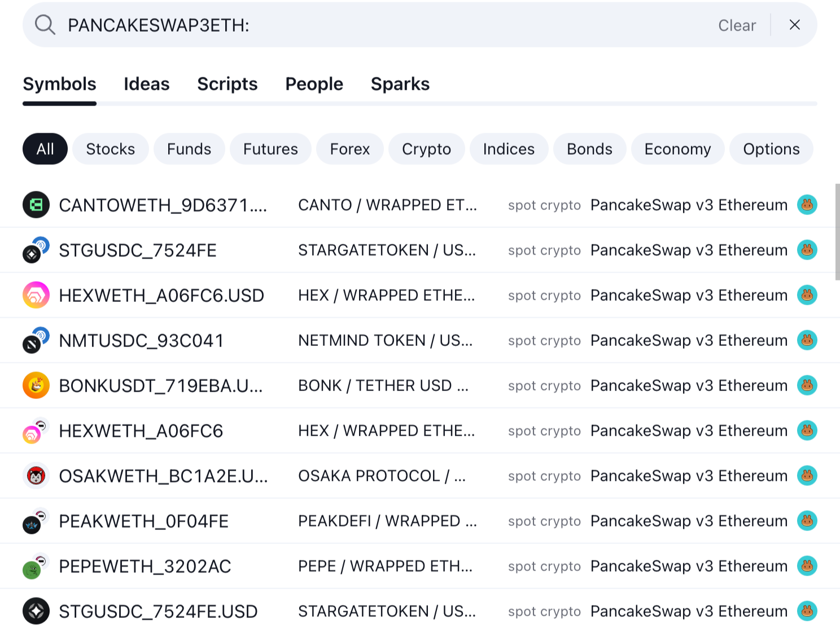This screenshot has height=632, width=840.
Task: Filter results by Crypto
Action: (427, 149)
